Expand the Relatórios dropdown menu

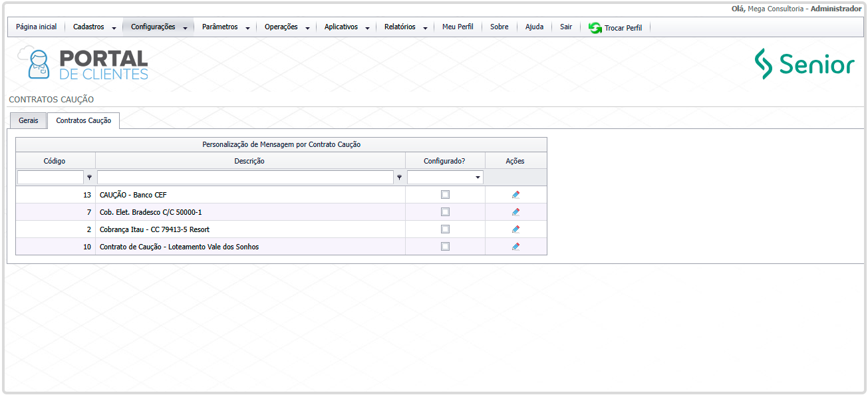click(x=405, y=27)
